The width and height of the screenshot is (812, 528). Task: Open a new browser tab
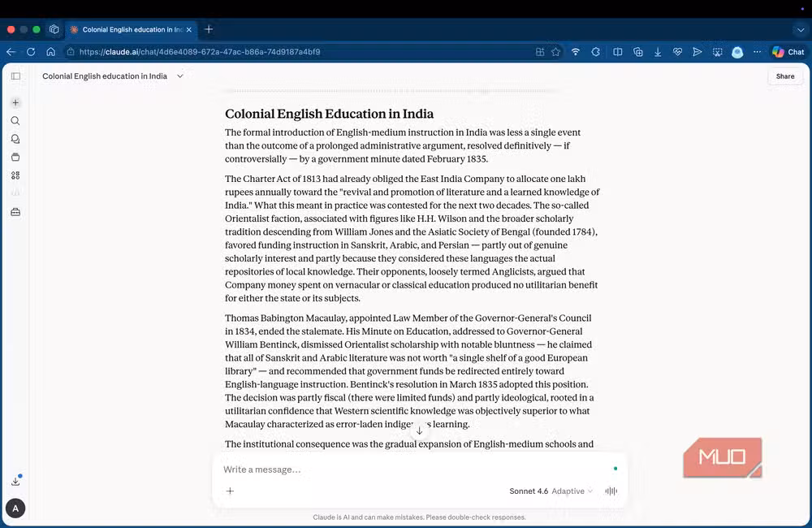point(209,29)
